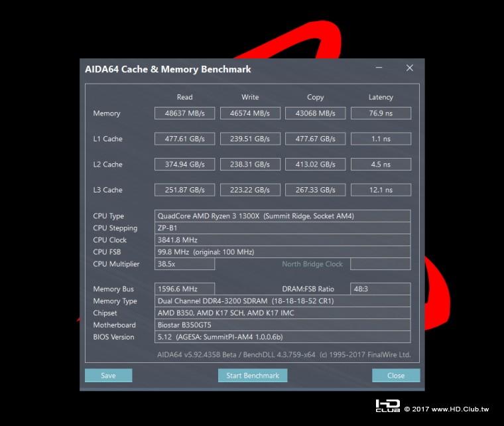The height and width of the screenshot is (426, 504).
Task: Click L2 Cache Write 238.31 GB/s
Action: point(250,165)
